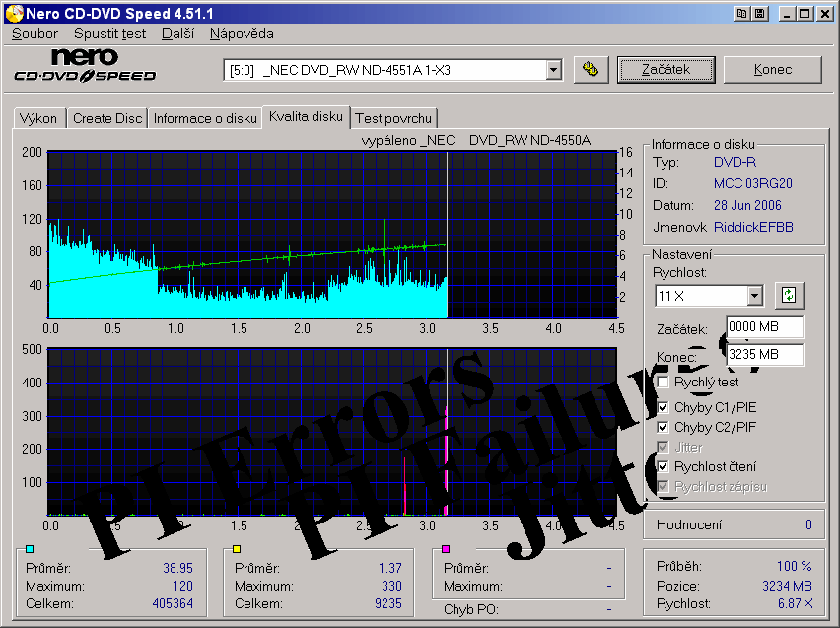Screen dimensions: 840x628
Task: Switch to the Informace o disku tab
Action: tap(205, 118)
